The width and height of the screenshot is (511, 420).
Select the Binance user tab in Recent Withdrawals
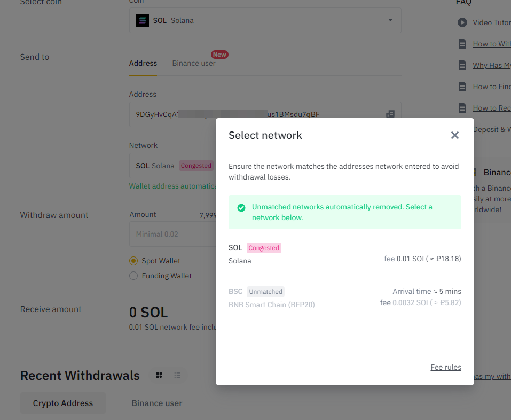coord(157,403)
